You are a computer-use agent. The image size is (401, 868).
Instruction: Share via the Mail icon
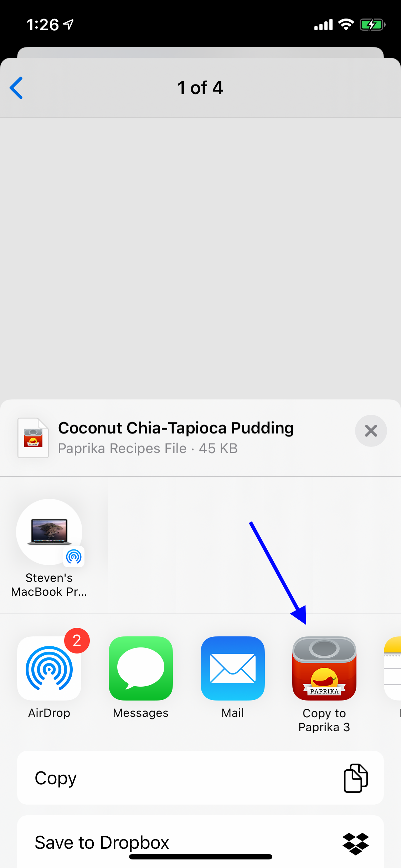[x=233, y=668]
